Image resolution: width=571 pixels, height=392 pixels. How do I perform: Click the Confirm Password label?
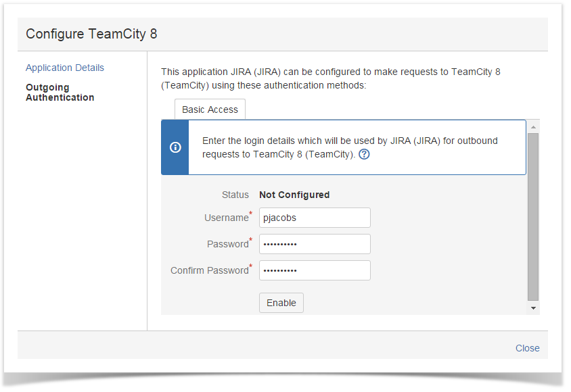[x=209, y=270]
